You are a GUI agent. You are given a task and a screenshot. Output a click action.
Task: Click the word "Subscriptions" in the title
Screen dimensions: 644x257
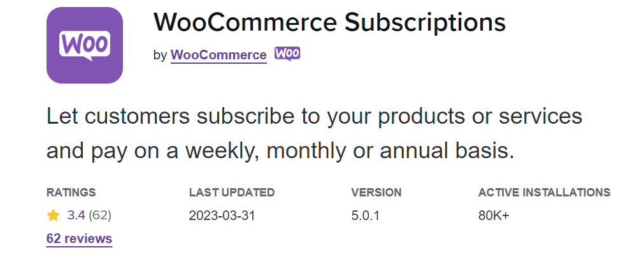click(426, 22)
